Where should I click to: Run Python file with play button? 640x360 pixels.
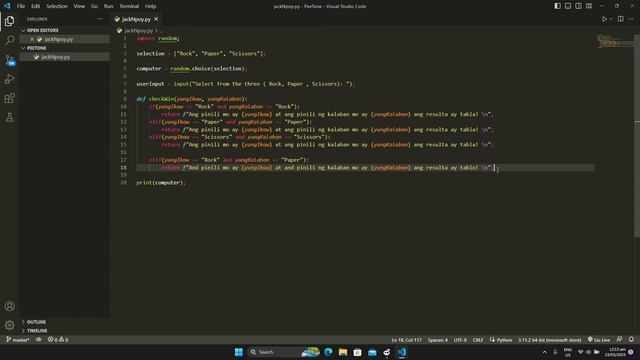pos(604,19)
